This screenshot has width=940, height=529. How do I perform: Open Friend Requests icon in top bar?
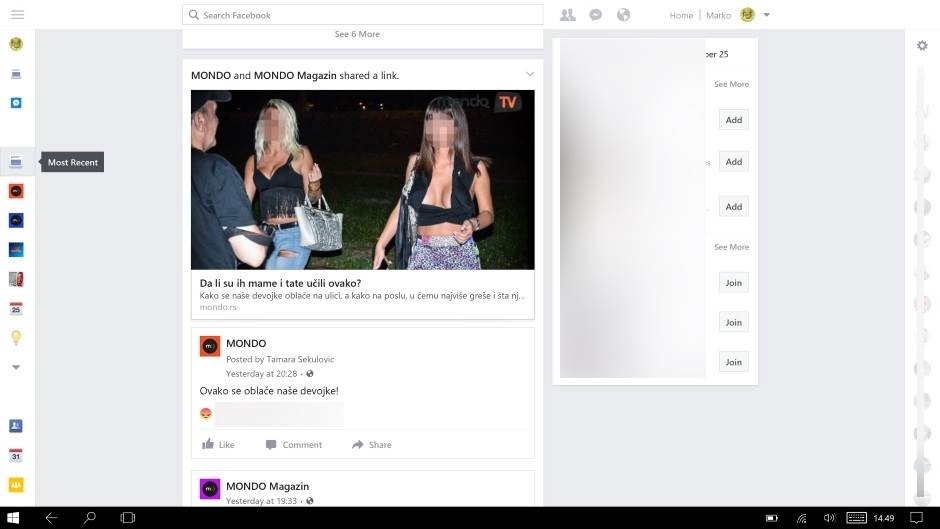(568, 15)
